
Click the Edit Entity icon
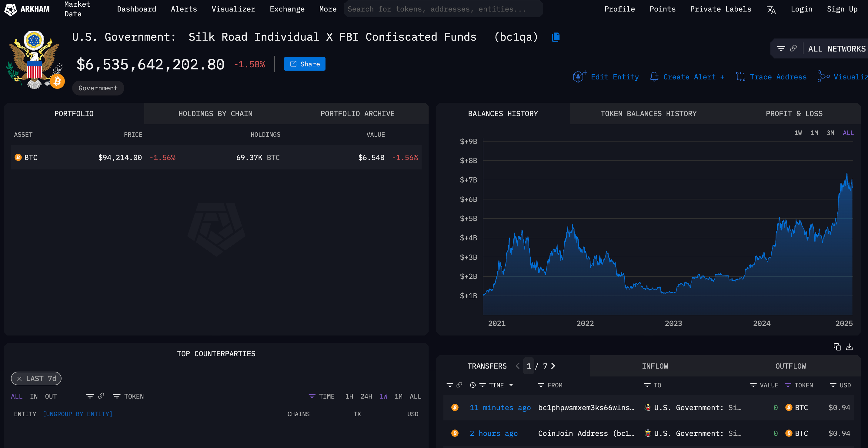[579, 77]
